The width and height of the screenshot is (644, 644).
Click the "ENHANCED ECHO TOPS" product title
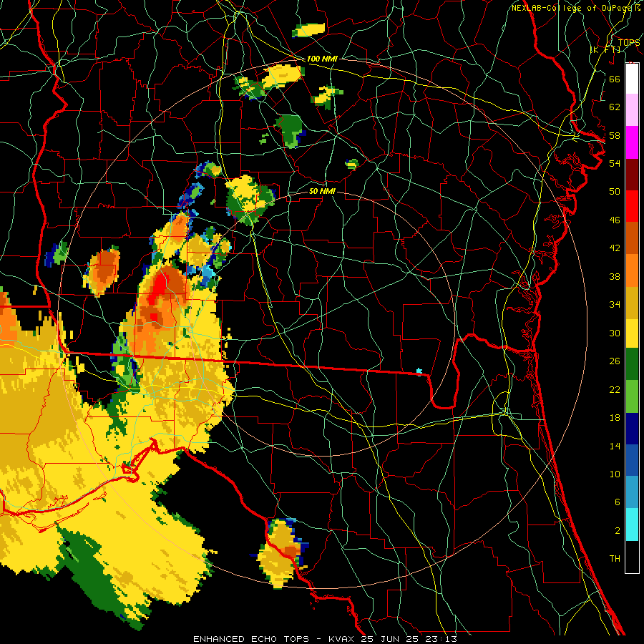251,639
